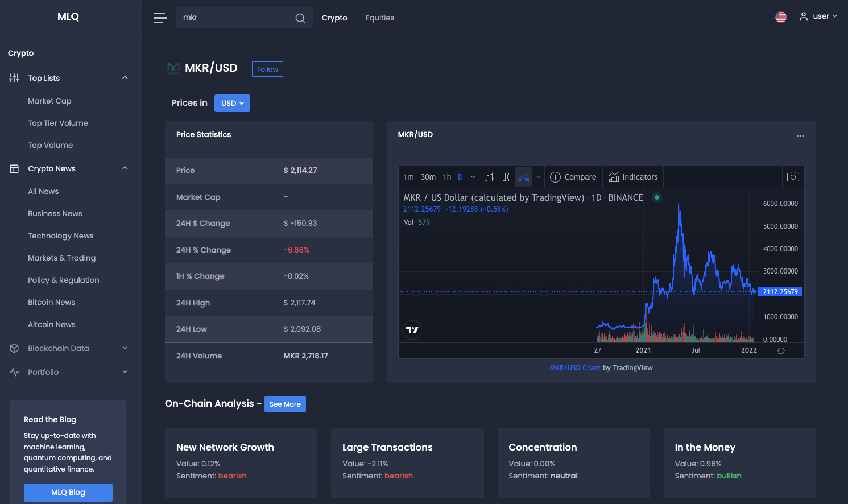Click See More for On-Chain Analysis
The width and height of the screenshot is (848, 504).
285,404
